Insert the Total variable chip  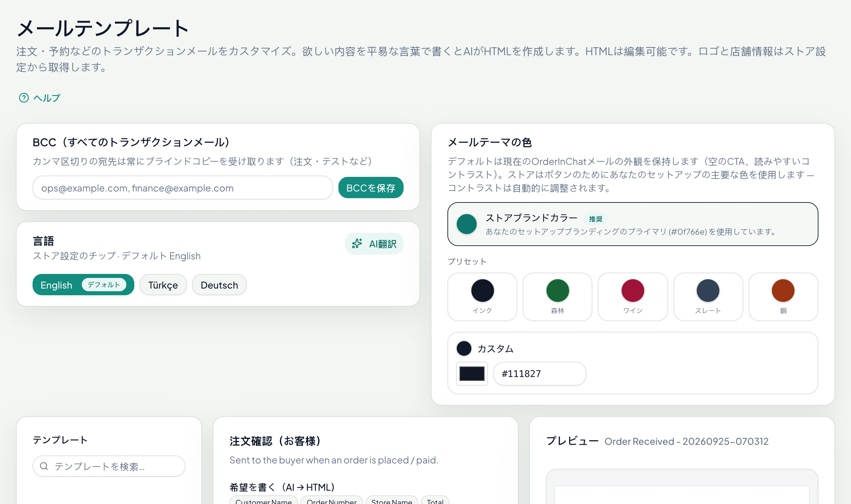pos(435,501)
